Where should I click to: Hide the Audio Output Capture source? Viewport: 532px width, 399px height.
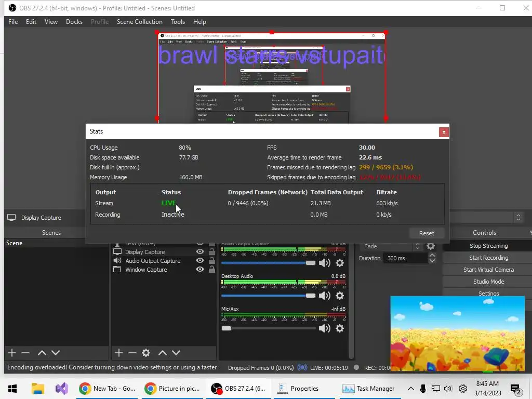point(200,261)
